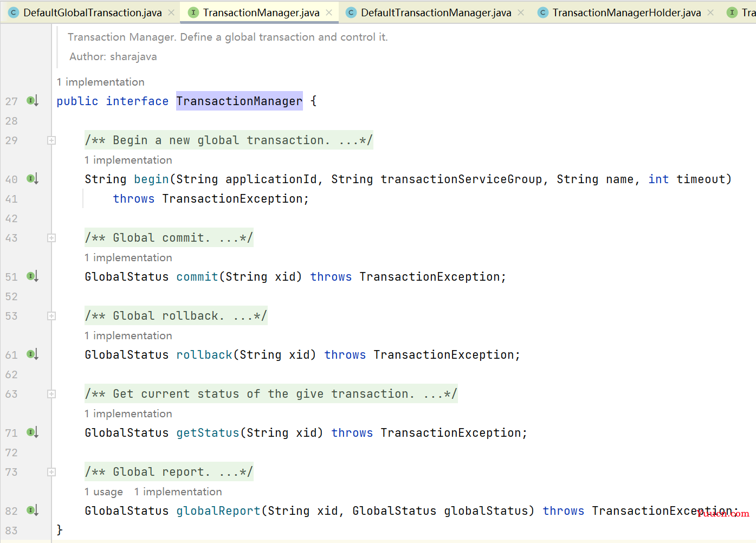
Task: Expand folded 'Global commit' doc comment
Action: (x=51, y=238)
